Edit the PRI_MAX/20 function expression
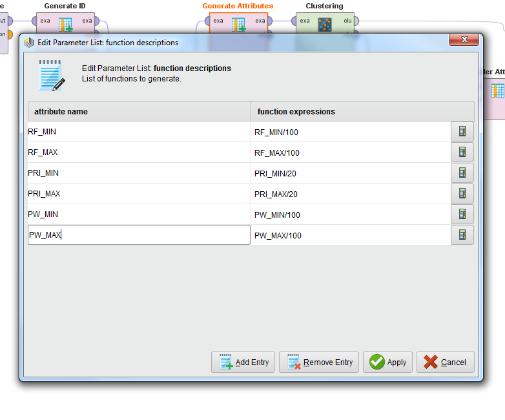The image size is (505, 420). [x=351, y=194]
